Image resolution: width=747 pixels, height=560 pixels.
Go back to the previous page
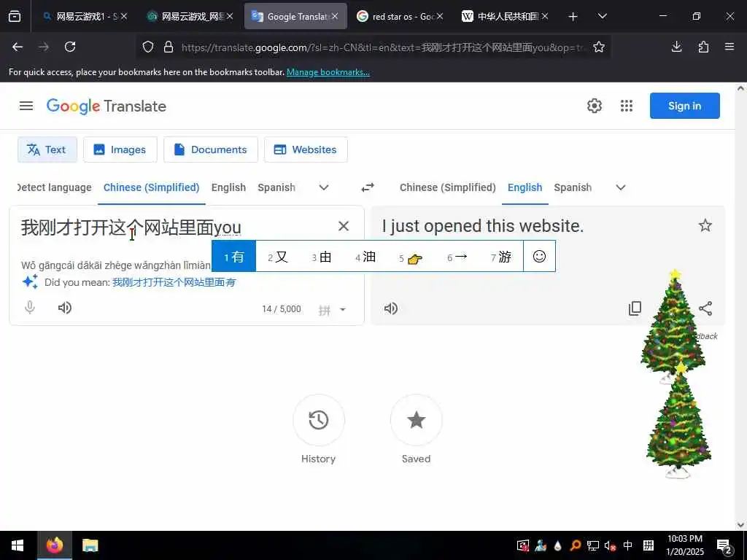pyautogui.click(x=18, y=47)
